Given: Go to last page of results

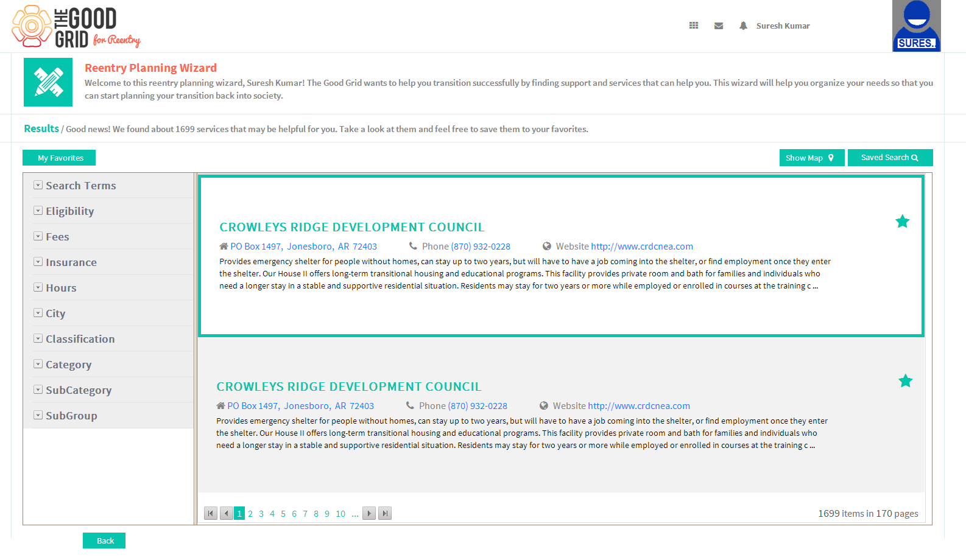Looking at the screenshot, I should coord(385,513).
